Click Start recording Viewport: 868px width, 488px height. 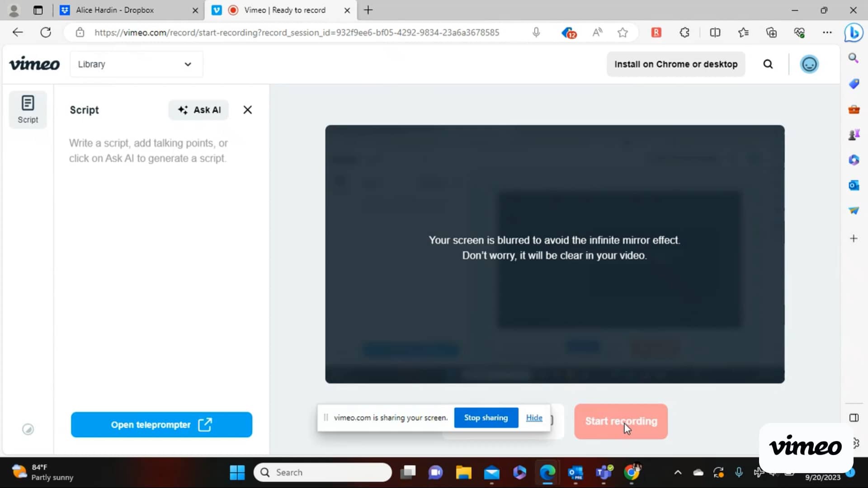pos(620,421)
